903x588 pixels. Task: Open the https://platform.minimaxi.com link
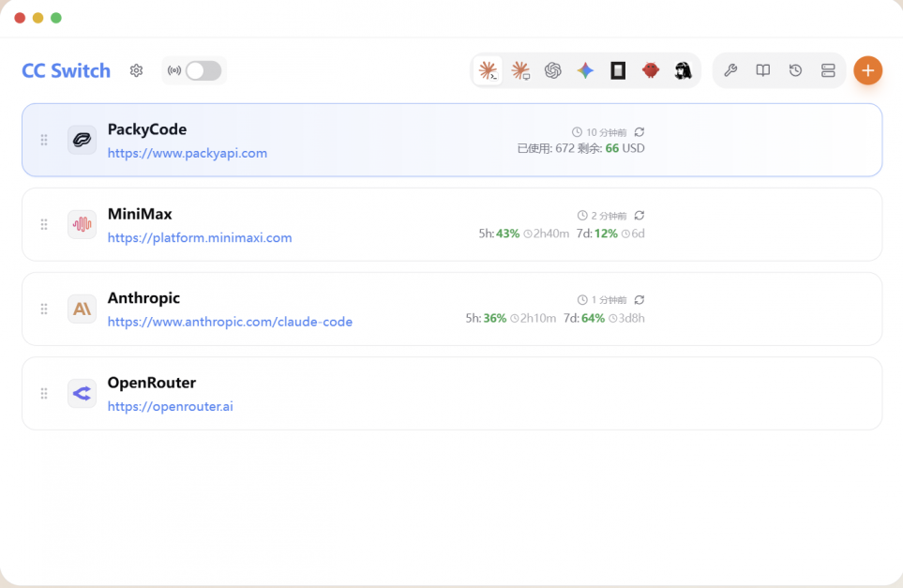[200, 238]
